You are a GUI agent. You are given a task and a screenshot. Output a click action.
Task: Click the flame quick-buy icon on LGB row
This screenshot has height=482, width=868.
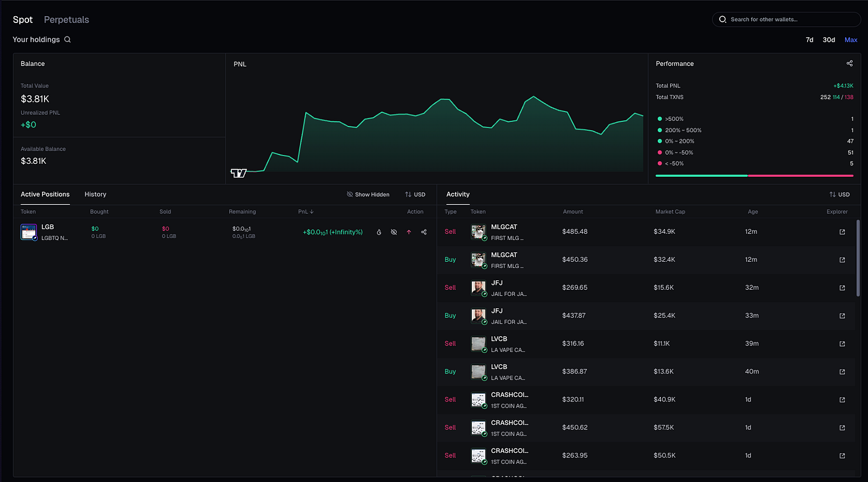pyautogui.click(x=379, y=231)
